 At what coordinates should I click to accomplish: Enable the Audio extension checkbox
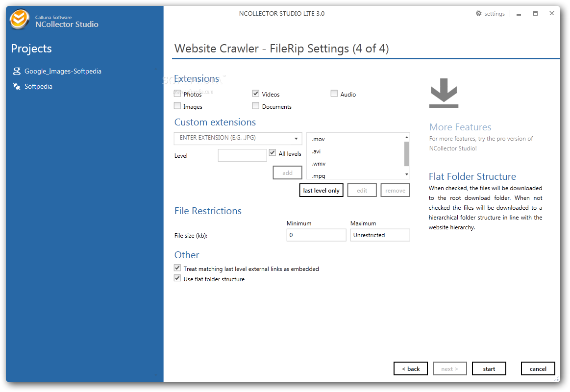point(334,94)
